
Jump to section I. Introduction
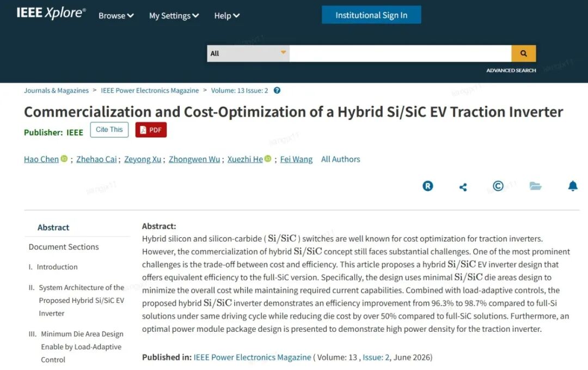[x=53, y=267]
